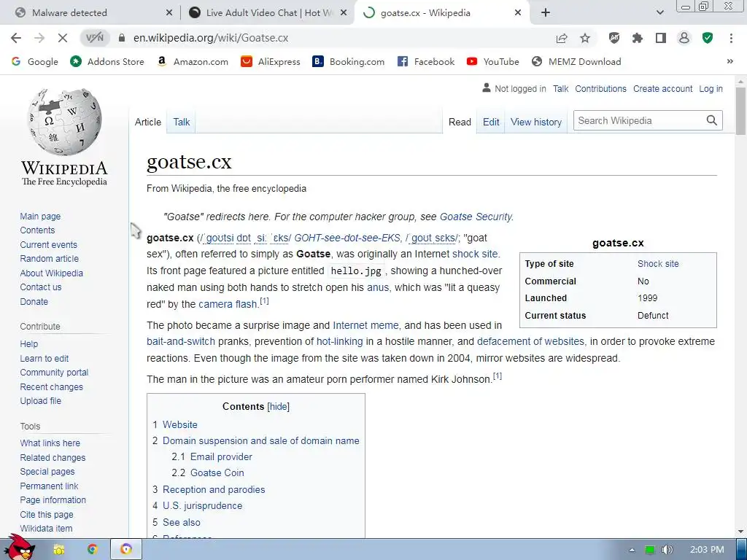The height and width of the screenshot is (560, 747).
Task: Open the Edit tab
Action: point(491,122)
